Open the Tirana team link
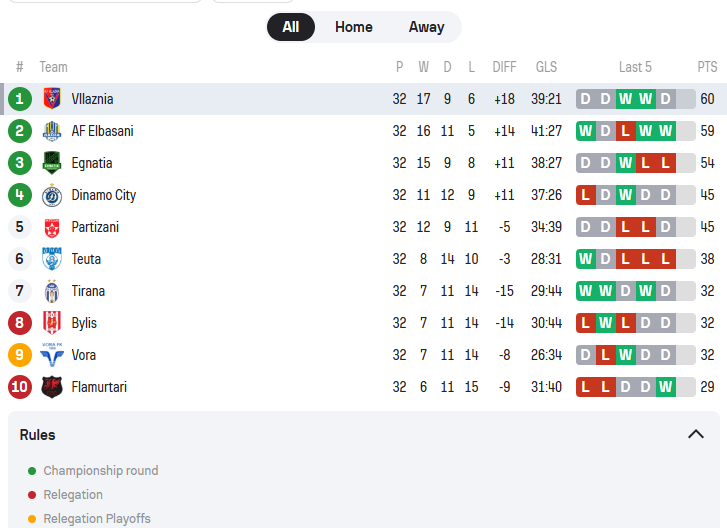Viewport: 727px width, 528px height. point(88,291)
